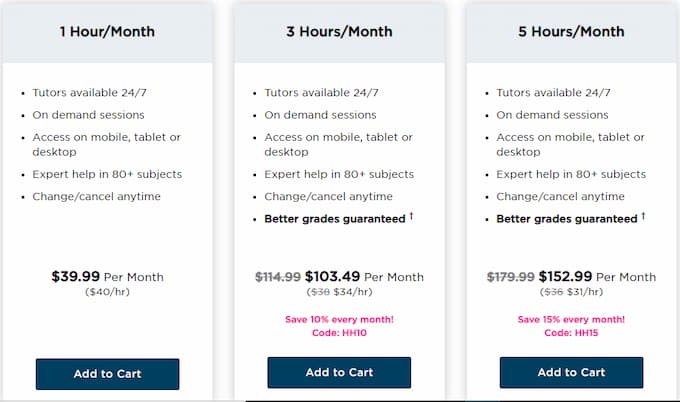Select the 5 Hours/Month plan header

pyautogui.click(x=571, y=31)
